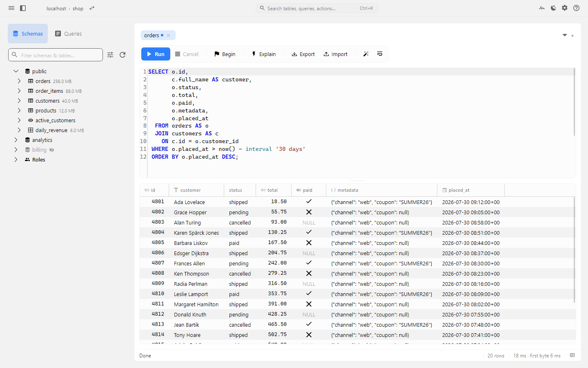Open the hamburger main menu
588x368 pixels.
tap(11, 8)
